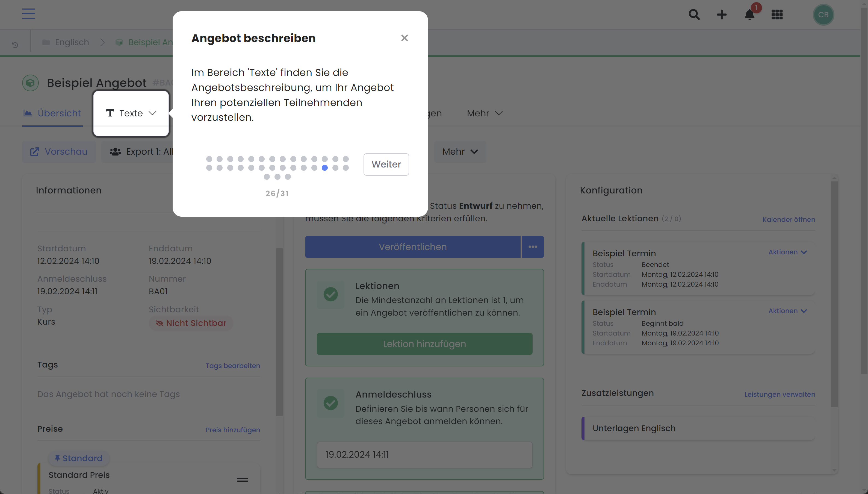Close the Angebot beschreiben dialog
868x494 pixels.
[x=404, y=38]
